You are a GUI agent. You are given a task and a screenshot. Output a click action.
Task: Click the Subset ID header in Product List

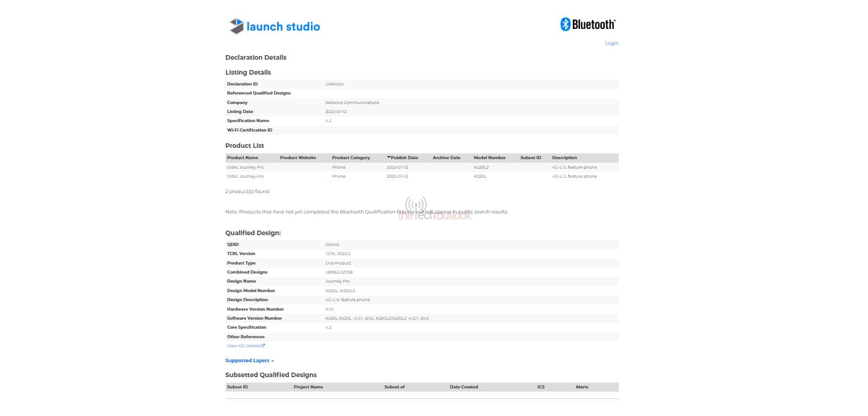531,158
